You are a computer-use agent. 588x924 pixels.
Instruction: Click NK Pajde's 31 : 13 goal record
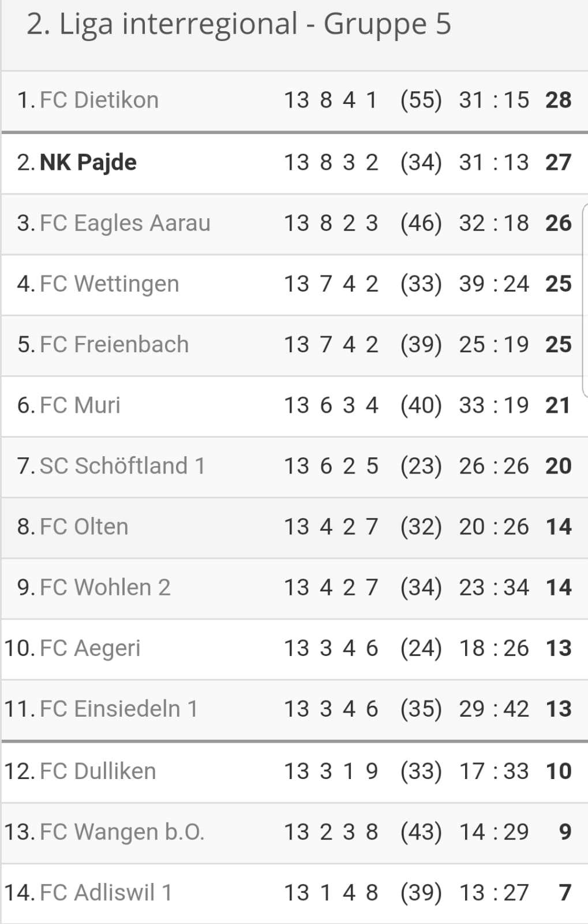click(494, 162)
